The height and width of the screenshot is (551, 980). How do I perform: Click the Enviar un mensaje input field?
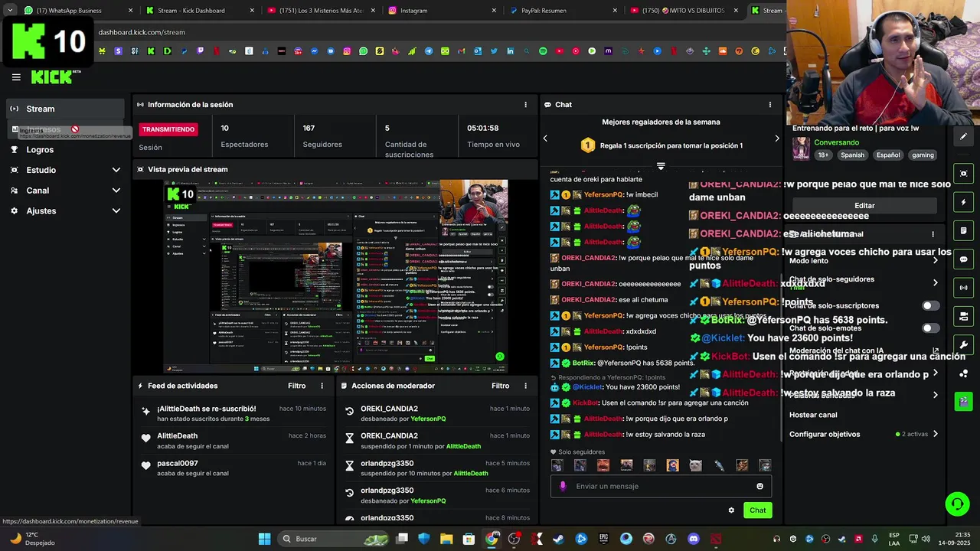pos(661,486)
